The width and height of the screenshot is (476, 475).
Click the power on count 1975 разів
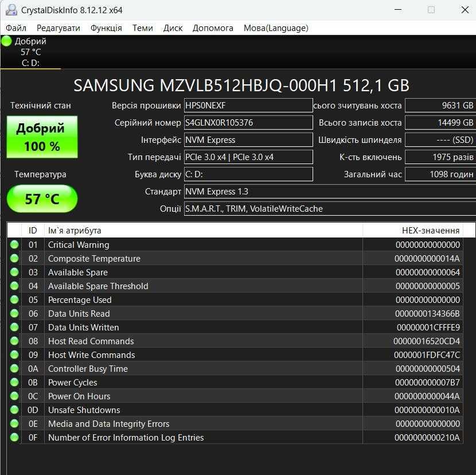tap(440, 157)
